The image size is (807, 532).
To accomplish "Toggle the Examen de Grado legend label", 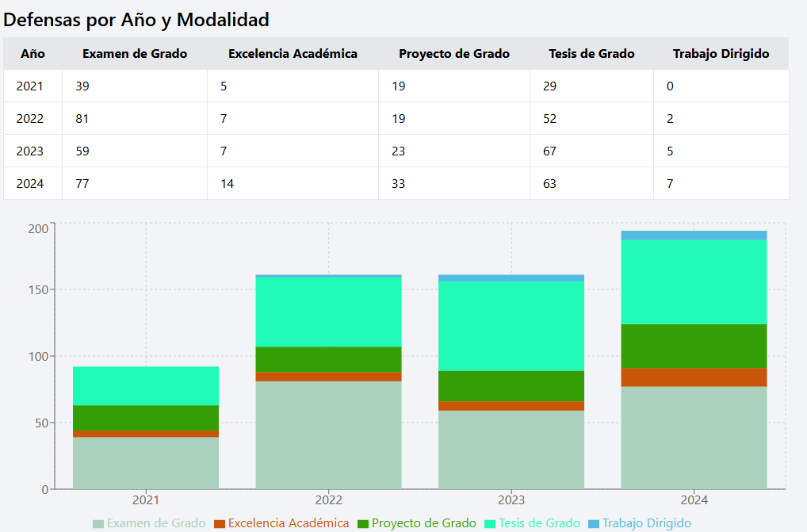I will pyautogui.click(x=156, y=523).
